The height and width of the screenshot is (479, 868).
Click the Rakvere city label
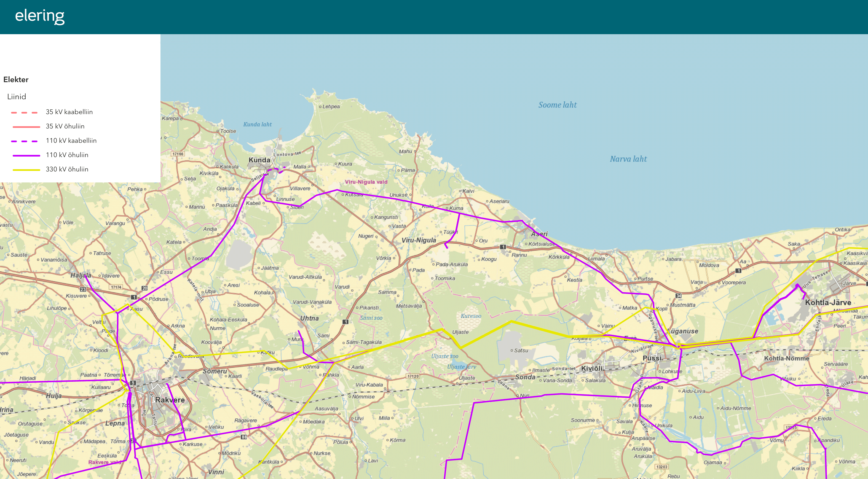pos(170,400)
